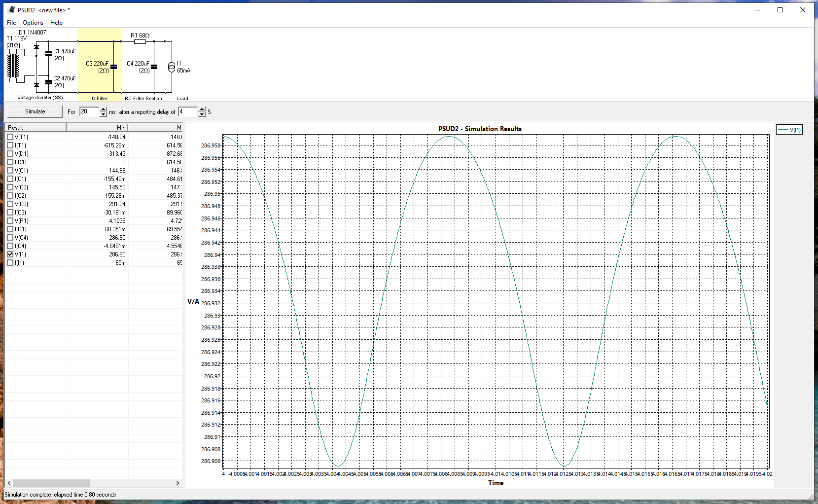Enable the I(R1) trace checkbox
The image size is (818, 504).
click(x=10, y=229)
